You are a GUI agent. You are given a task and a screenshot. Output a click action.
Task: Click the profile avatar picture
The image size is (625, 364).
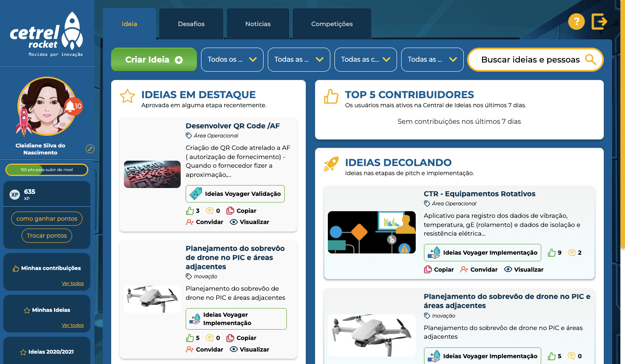tap(46, 106)
